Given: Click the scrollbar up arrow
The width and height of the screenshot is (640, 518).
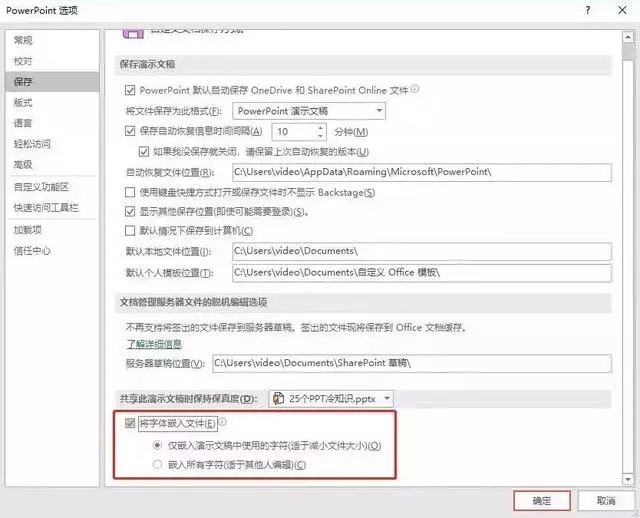Looking at the screenshot, I should [628, 37].
